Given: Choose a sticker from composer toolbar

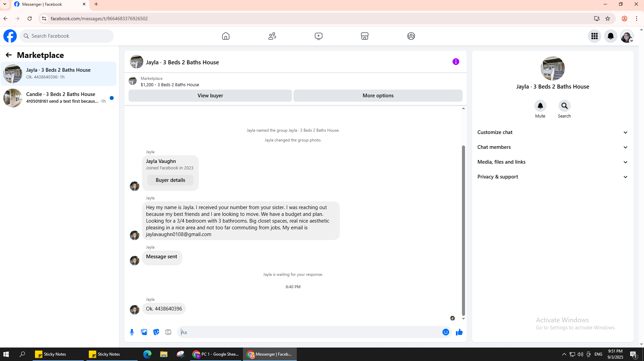Looking at the screenshot, I should pos(156,332).
